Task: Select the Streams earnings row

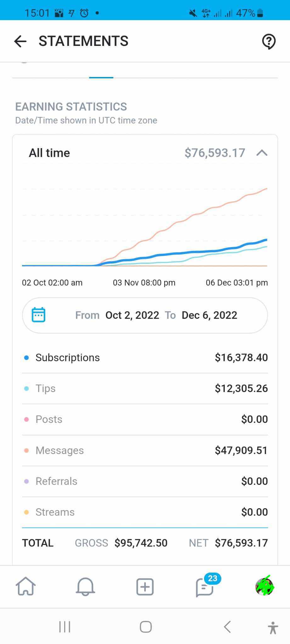Action: pyautogui.click(x=145, y=512)
